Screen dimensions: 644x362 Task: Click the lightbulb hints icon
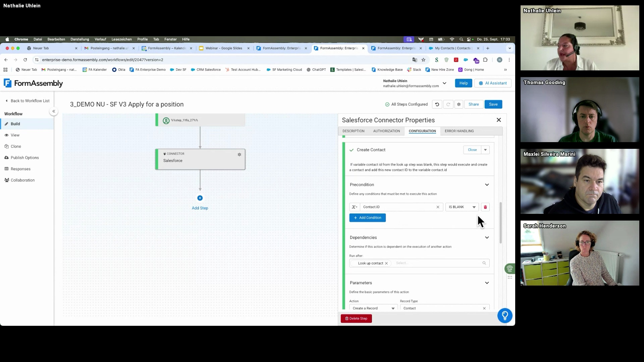click(x=504, y=315)
